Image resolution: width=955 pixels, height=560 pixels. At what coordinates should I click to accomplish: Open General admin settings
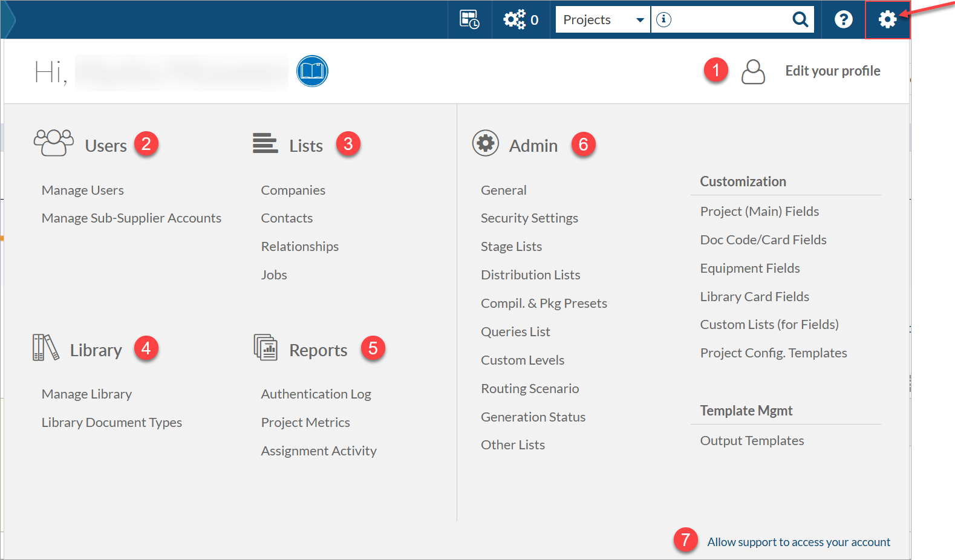click(x=504, y=190)
